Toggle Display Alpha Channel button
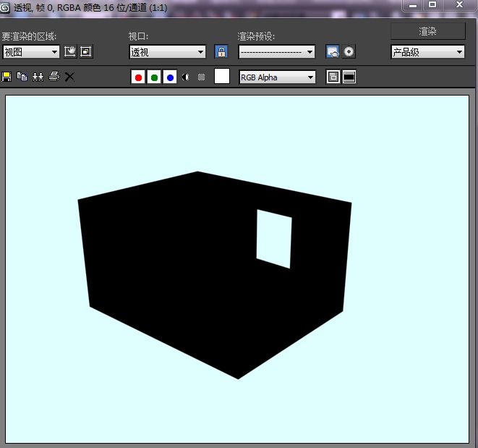Screen dimensions: 478x448 (185, 77)
